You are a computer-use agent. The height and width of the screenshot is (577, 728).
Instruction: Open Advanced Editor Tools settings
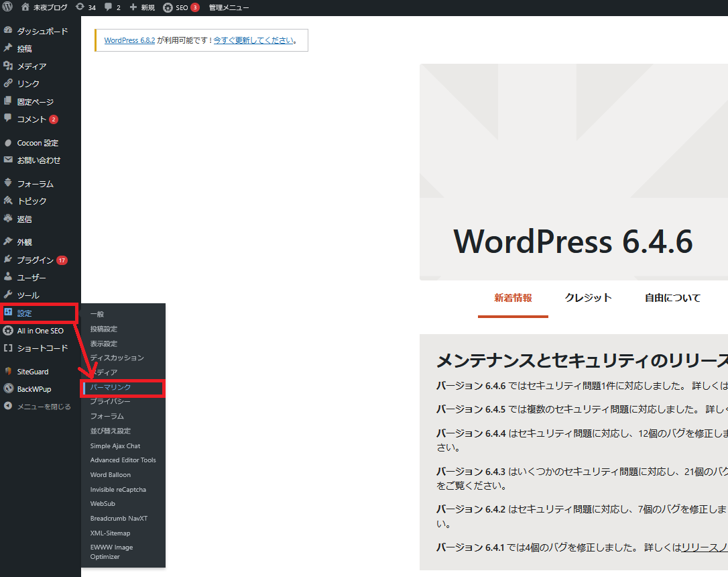pos(123,460)
